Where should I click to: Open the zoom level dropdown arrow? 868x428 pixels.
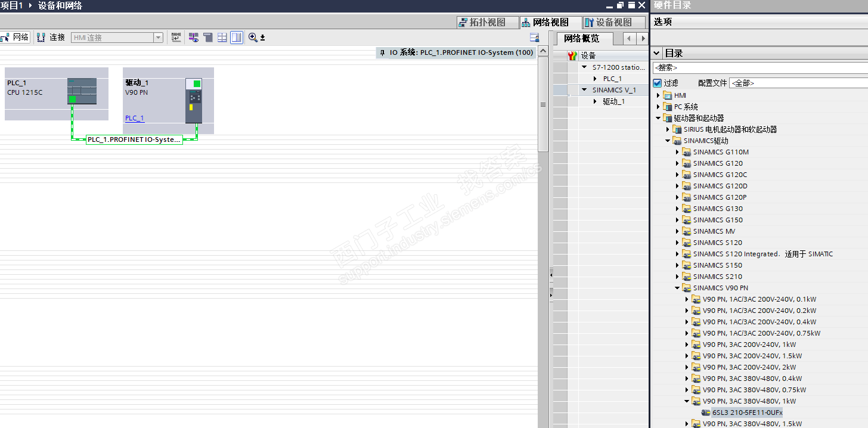tap(262, 38)
